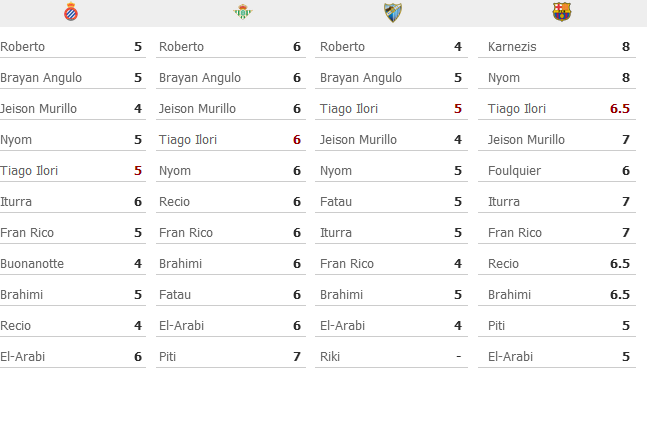The height and width of the screenshot is (430, 647).
Task: Click Tiago Ilori's red 6 in the Betis column
Action: click(297, 140)
